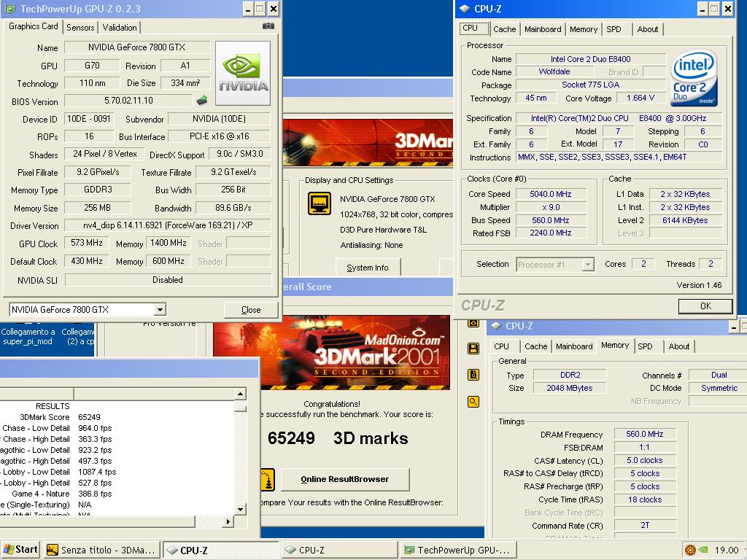Open the Cache tab in top CPU-Z
This screenshot has height=560, width=747.
tap(505, 29)
